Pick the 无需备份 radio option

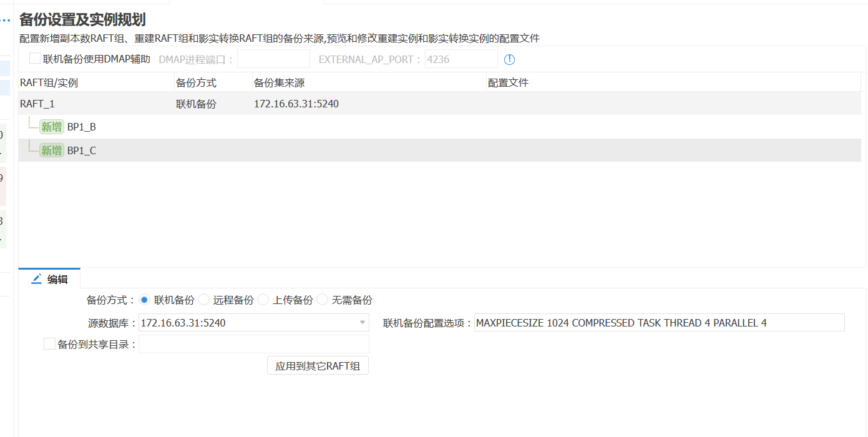tap(323, 300)
